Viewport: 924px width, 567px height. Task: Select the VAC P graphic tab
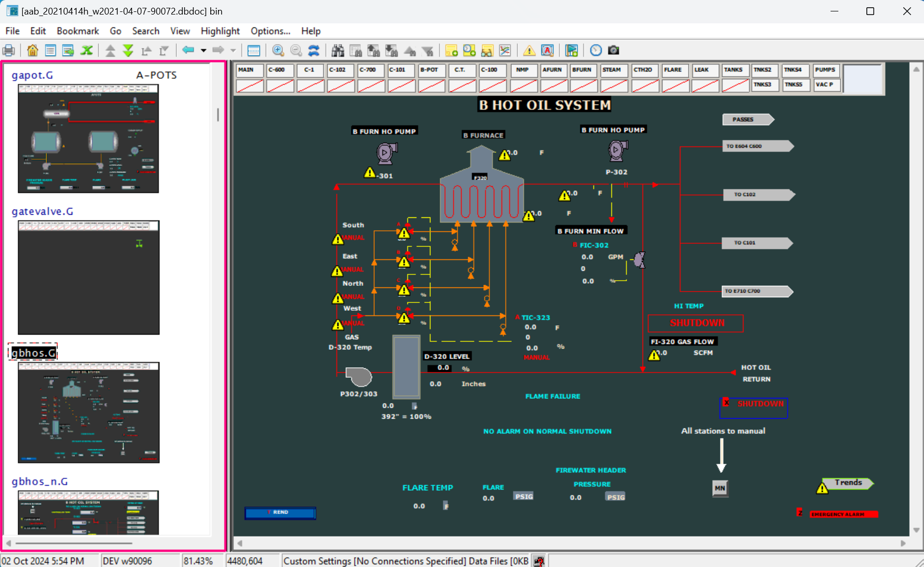pos(827,85)
